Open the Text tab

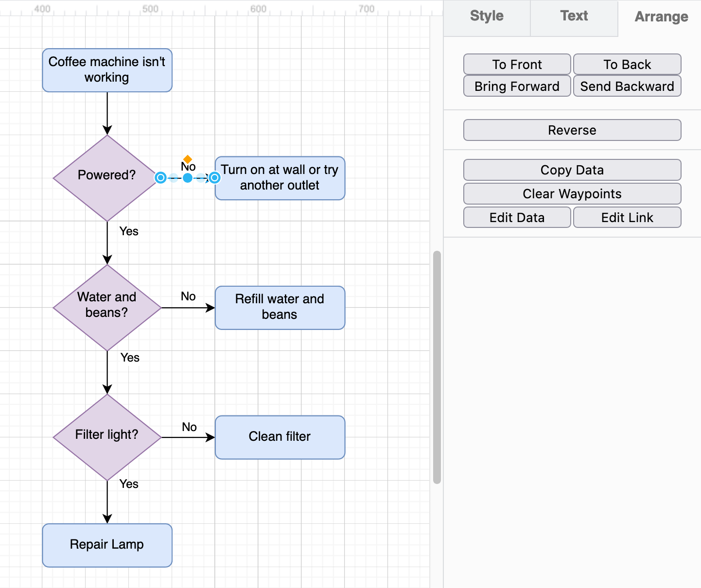[x=574, y=16]
